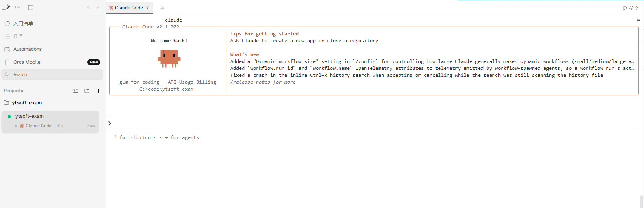Add a new tab with plus
The image size is (644, 208).
tap(162, 8)
